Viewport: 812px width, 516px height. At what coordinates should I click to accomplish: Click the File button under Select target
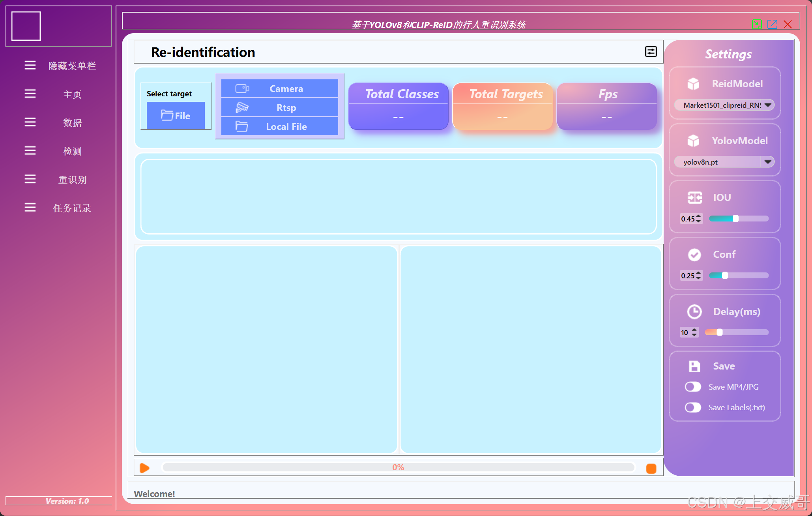click(176, 116)
